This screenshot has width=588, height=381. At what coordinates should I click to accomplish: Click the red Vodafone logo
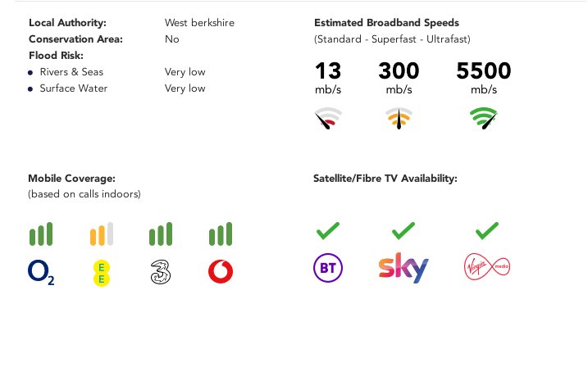coord(221,271)
